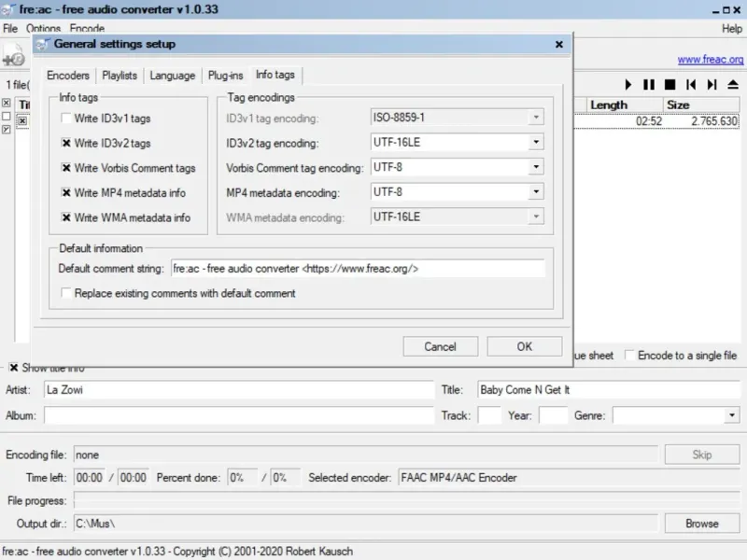Click the 02:52 length cell
747x560 pixels.
648,121
